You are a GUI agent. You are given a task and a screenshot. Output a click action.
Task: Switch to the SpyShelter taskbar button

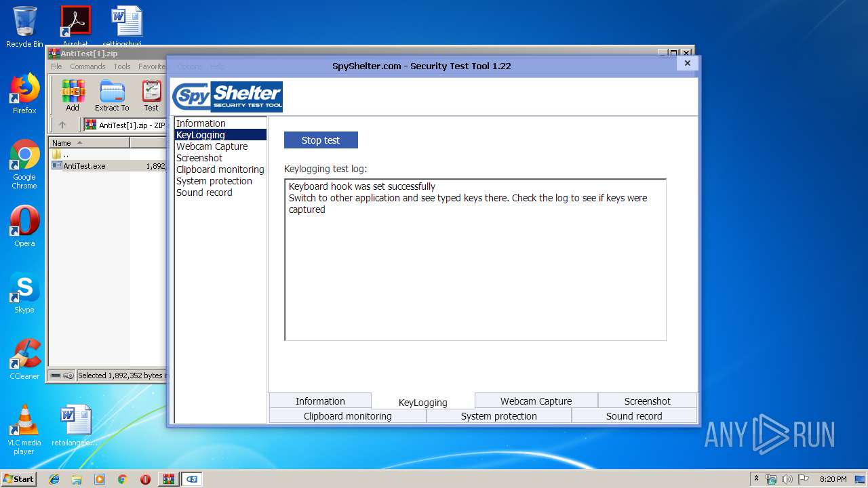pyautogui.click(x=192, y=479)
